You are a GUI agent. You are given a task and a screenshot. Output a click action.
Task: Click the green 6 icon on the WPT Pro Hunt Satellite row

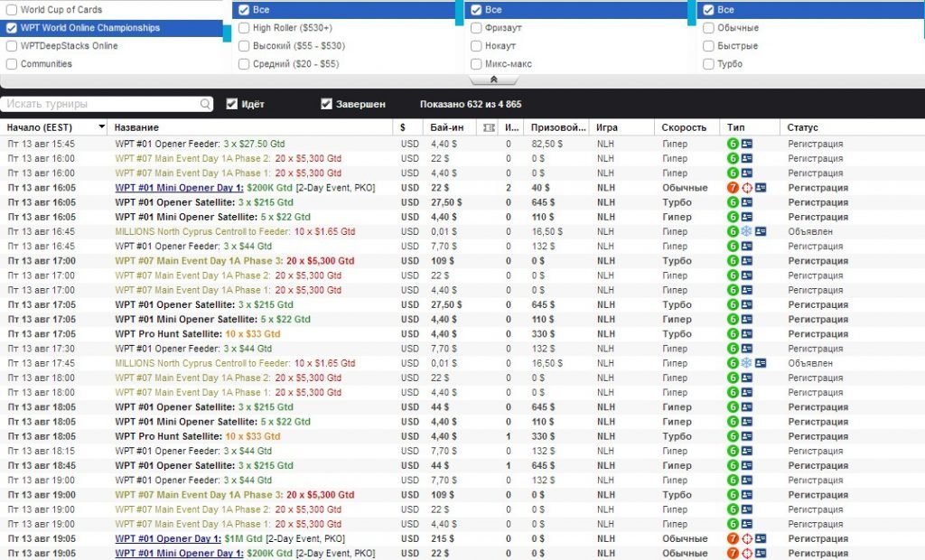(x=733, y=333)
